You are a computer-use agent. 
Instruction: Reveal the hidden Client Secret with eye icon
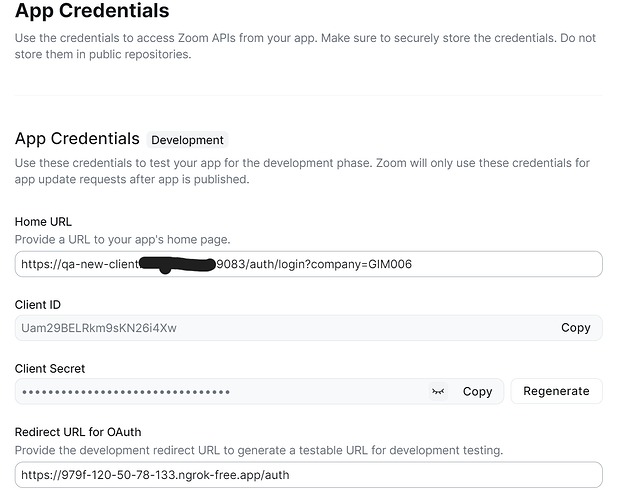pyautogui.click(x=438, y=391)
